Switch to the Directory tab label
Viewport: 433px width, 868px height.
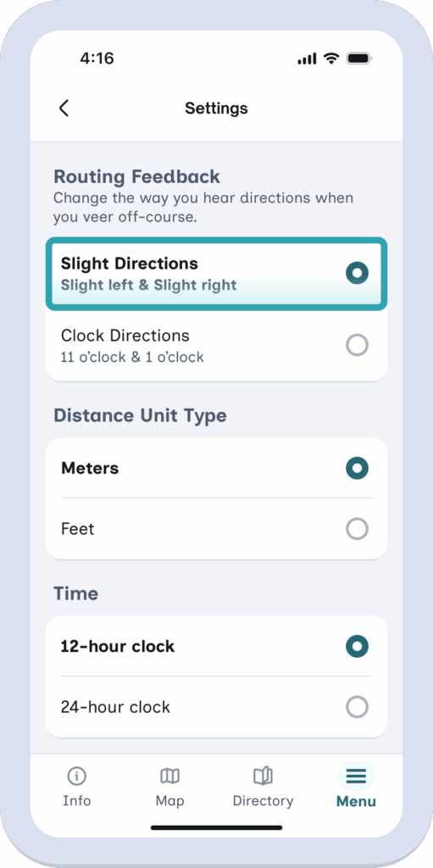tap(263, 801)
